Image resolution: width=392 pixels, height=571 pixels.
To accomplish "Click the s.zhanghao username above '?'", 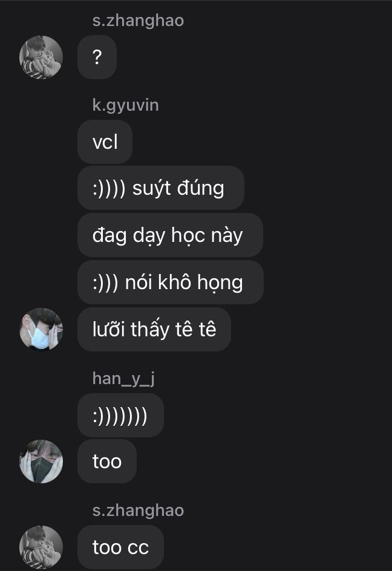I will (138, 20).
